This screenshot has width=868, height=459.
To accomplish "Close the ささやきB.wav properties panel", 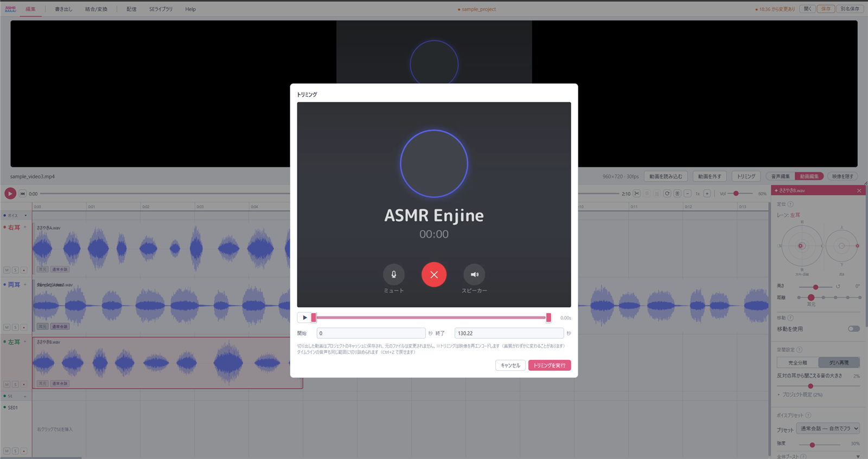I will (x=859, y=191).
